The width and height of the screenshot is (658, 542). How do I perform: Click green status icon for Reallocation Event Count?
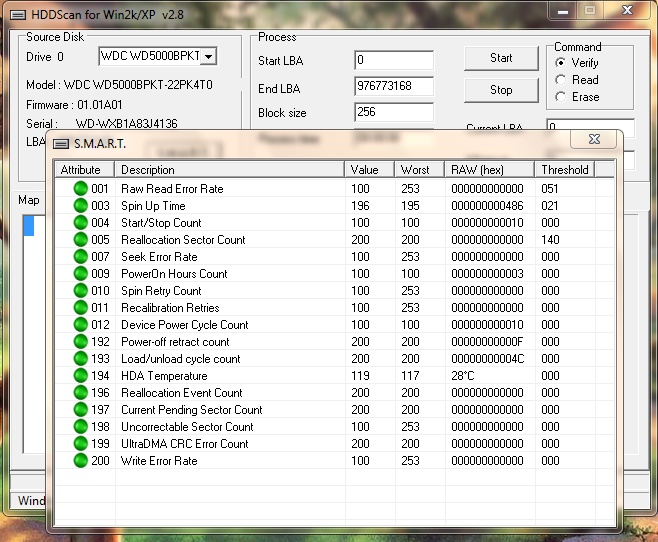(80, 393)
